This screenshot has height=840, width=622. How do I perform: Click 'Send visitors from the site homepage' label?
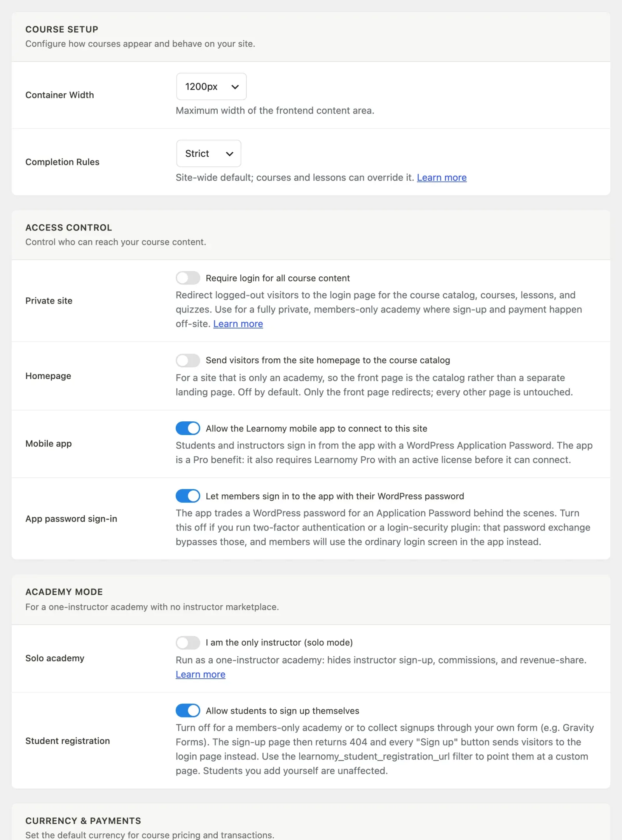[328, 360]
